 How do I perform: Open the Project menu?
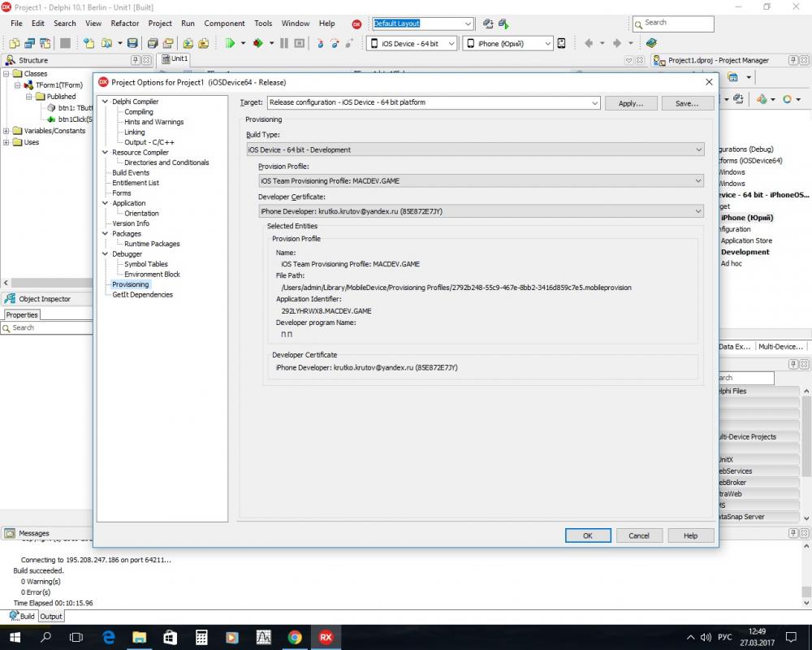pos(160,24)
